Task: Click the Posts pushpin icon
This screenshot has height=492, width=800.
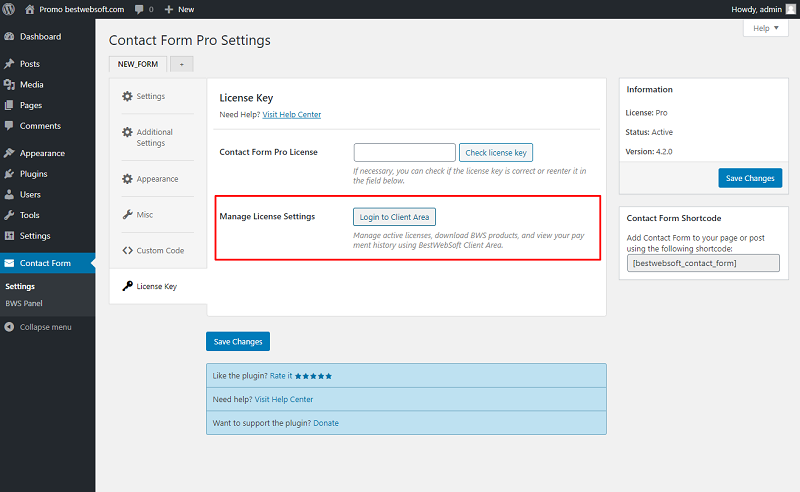Action: [x=9, y=64]
